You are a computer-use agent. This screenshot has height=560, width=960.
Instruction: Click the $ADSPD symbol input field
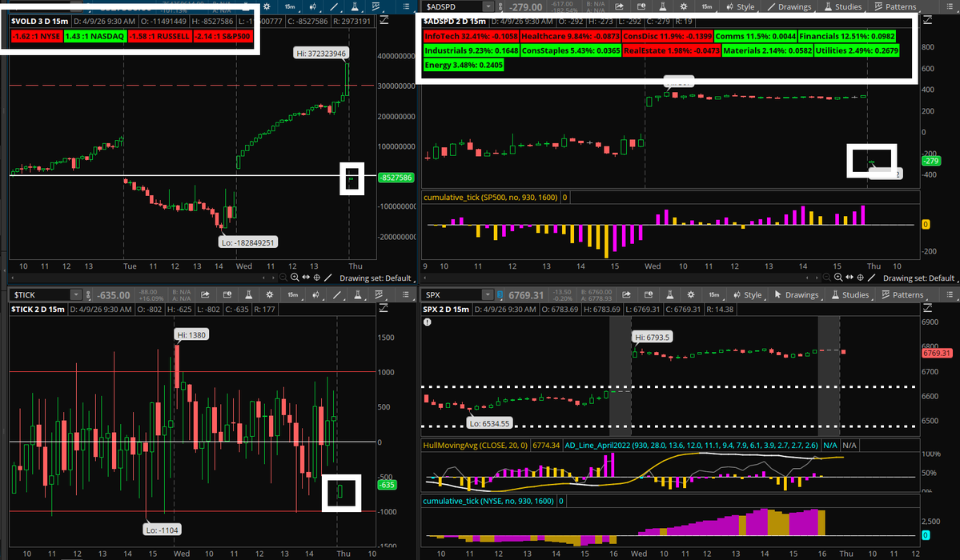click(453, 6)
